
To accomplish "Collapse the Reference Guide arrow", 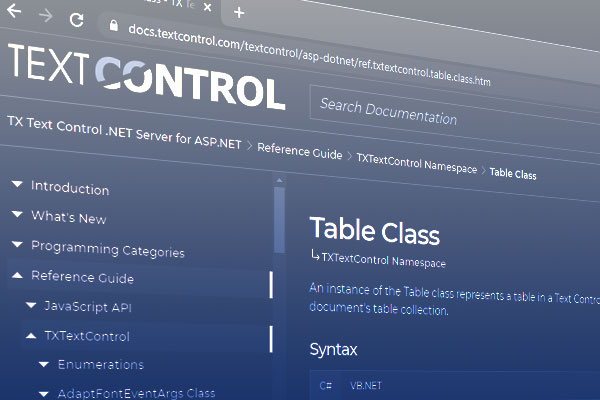I will (17, 275).
